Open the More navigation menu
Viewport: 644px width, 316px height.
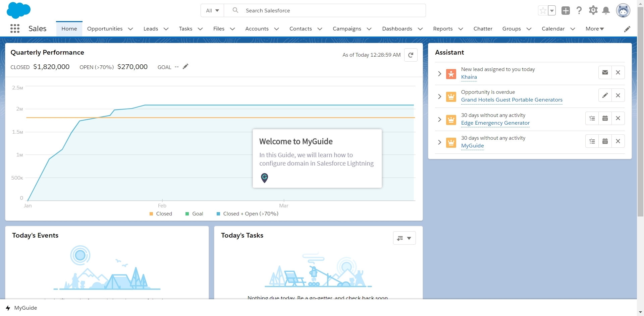pyautogui.click(x=595, y=29)
